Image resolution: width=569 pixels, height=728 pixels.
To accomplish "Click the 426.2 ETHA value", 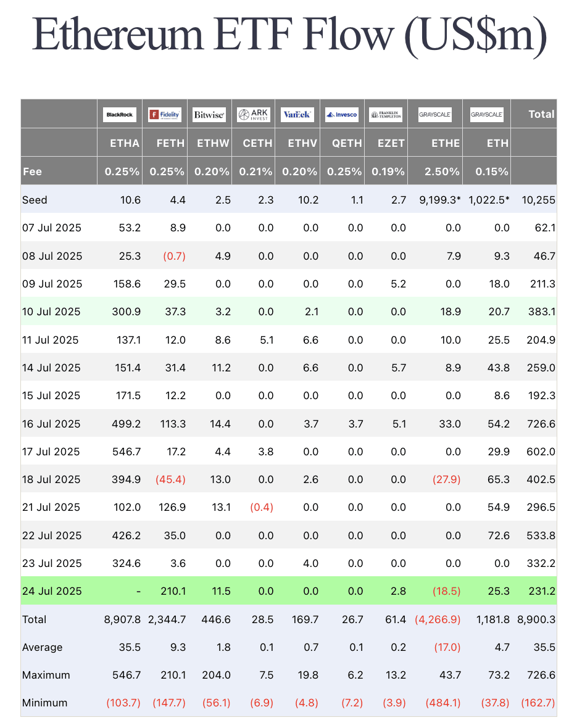I will pyautogui.click(x=127, y=536).
